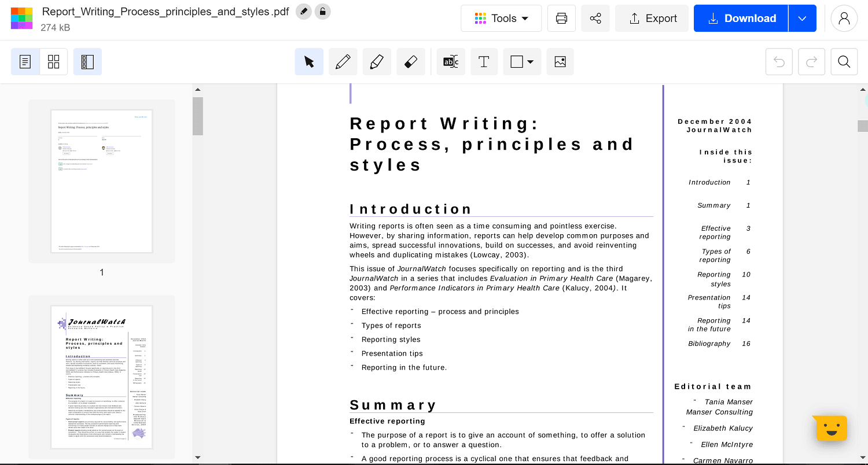Click 'Inside this issue:' heading
This screenshot has height=465, width=868.
[726, 156]
